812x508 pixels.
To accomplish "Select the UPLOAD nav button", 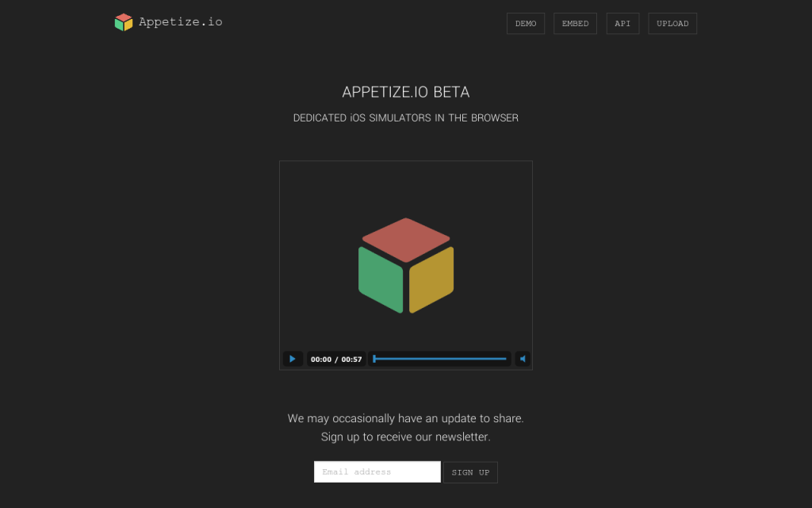I will (x=672, y=23).
